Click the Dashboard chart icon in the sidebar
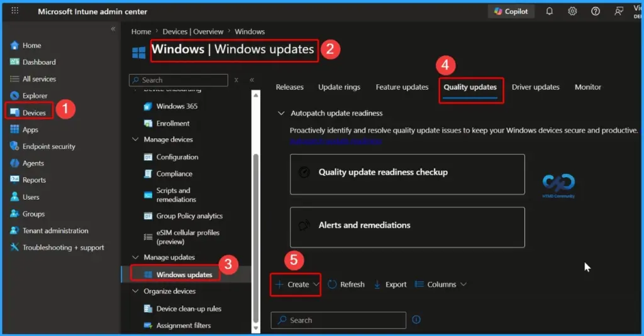Image resolution: width=644 pixels, height=336 pixels. point(14,62)
